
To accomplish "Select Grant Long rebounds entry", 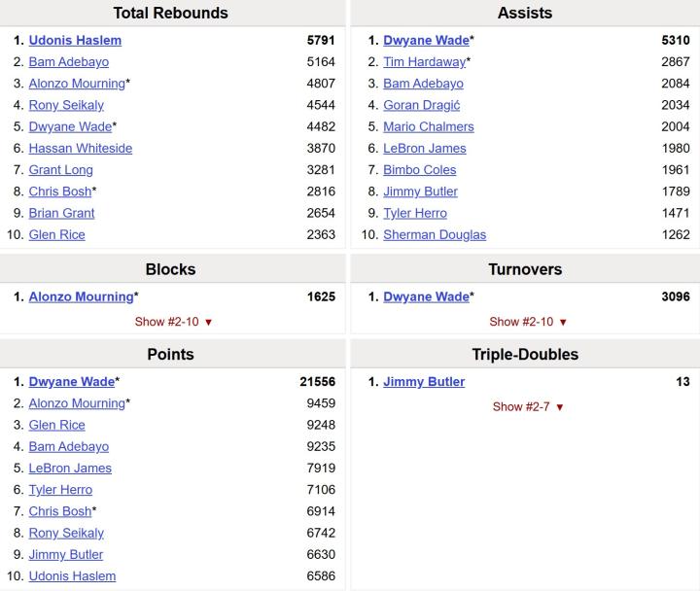I will coord(60,170).
